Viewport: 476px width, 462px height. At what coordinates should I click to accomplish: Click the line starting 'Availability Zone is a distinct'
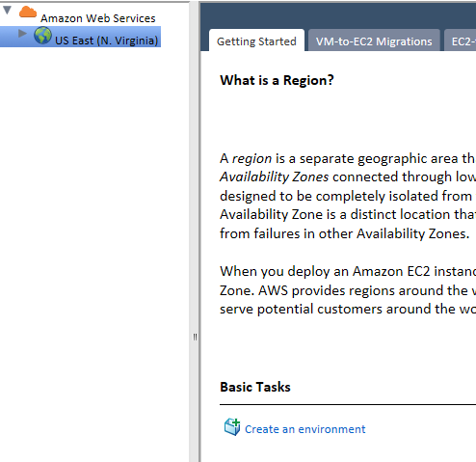(348, 214)
